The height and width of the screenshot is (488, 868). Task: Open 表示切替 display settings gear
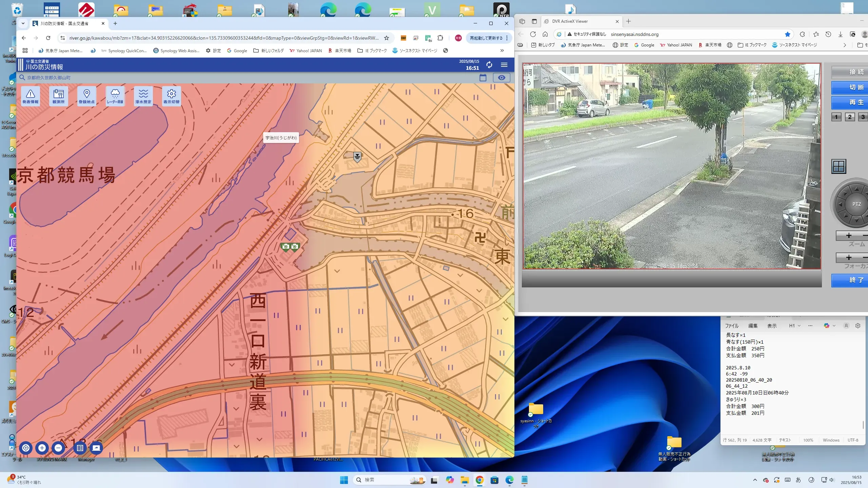click(171, 96)
